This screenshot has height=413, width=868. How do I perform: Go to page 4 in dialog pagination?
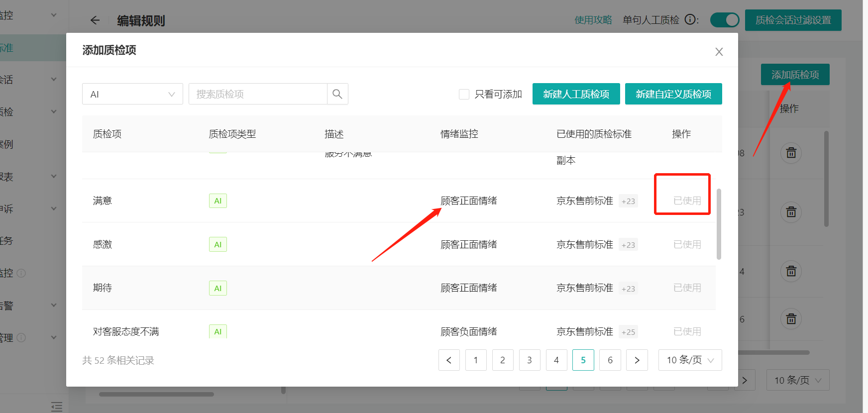click(x=556, y=360)
